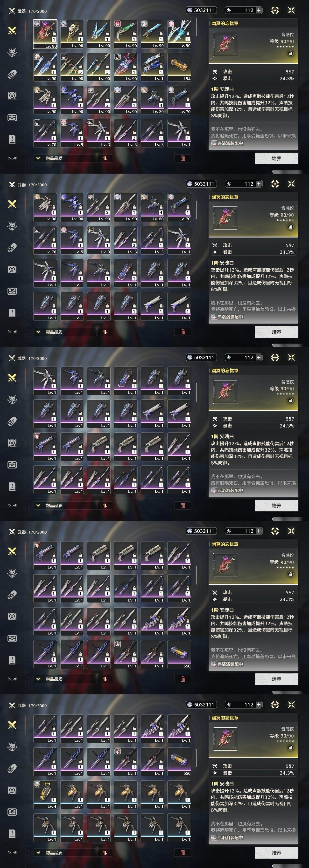Click the plus icon beside 112 in the top bar

(x=259, y=10)
